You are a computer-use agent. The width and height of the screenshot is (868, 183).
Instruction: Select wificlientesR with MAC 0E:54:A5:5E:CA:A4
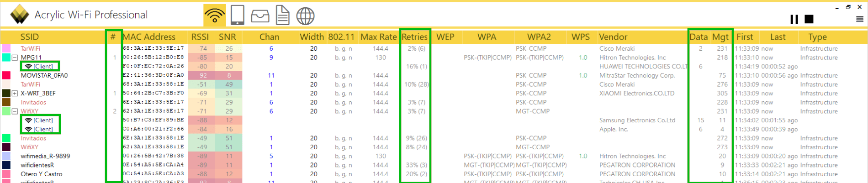click(434, 165)
